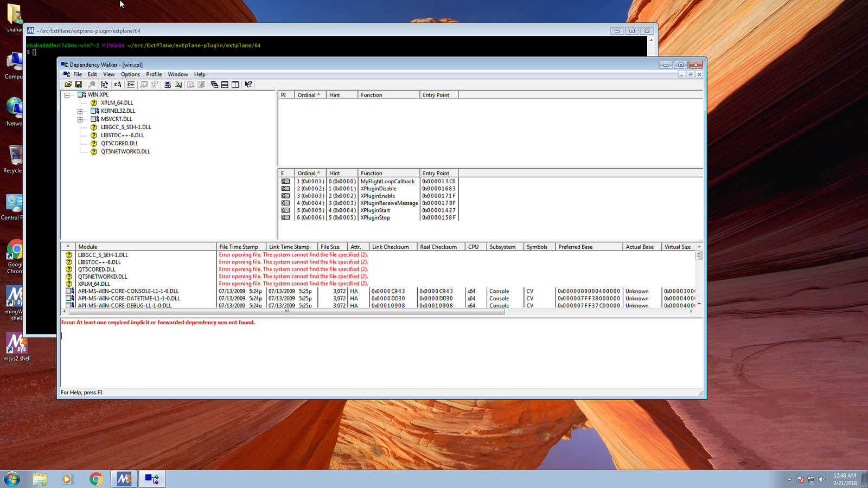The image size is (868, 488).
Task: Switch to the MSYS terminal taskbar button
Action: click(124, 479)
